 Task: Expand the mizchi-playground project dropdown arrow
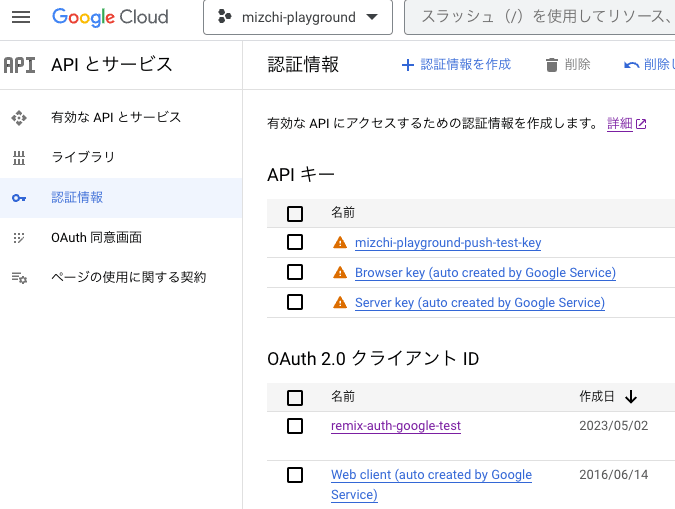372,17
